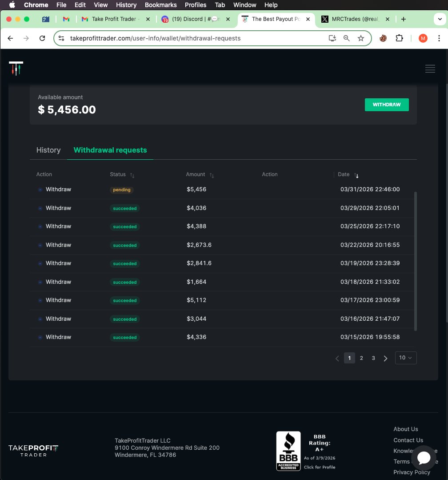Open the Bookmarks menu in the menu bar
448x480 pixels.
pyautogui.click(x=160, y=5)
